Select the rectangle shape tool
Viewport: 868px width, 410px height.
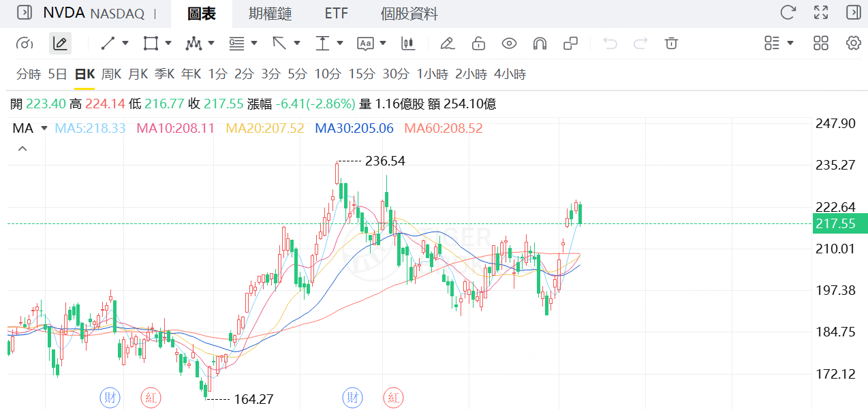pos(151,44)
